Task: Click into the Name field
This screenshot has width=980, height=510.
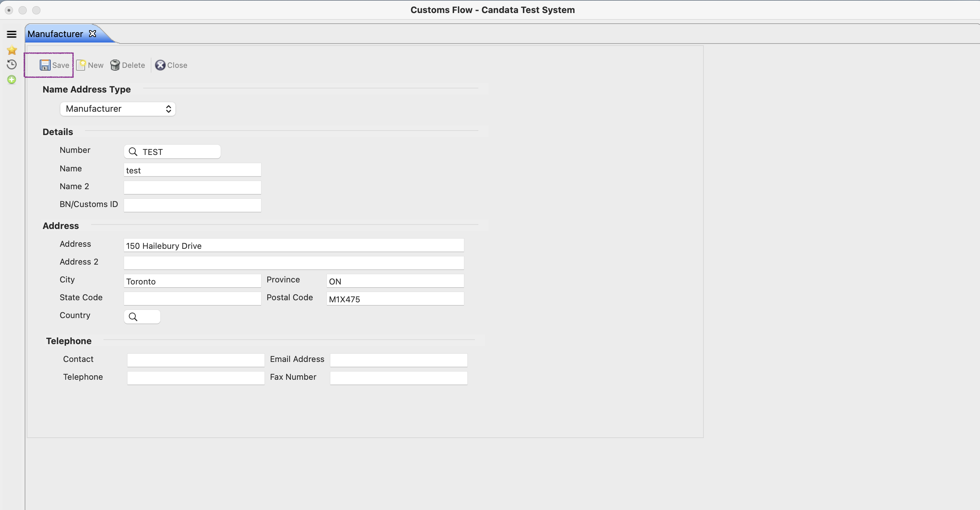Action: pos(193,170)
